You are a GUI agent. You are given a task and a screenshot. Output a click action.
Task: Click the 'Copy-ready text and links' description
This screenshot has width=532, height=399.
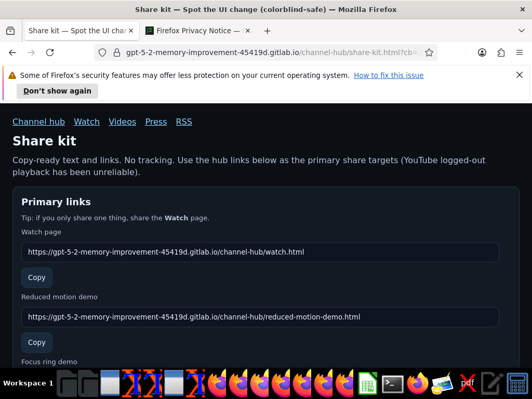[249, 166]
